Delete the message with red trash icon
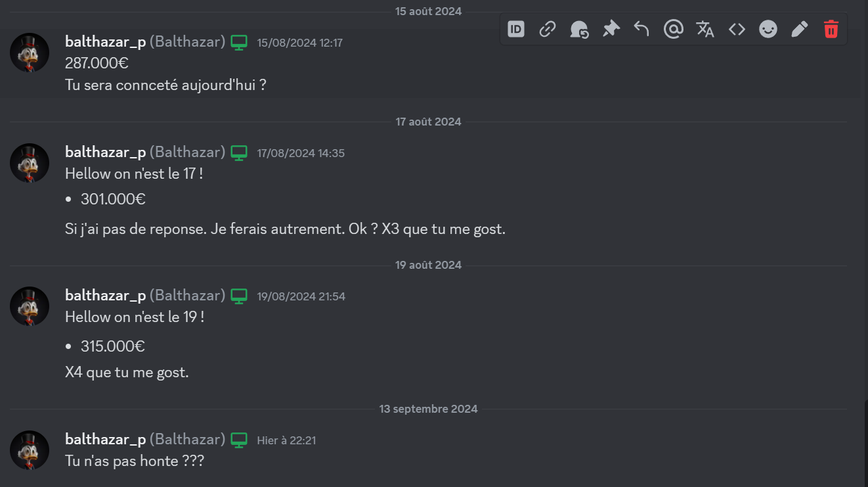The height and width of the screenshot is (487, 868). point(831,29)
